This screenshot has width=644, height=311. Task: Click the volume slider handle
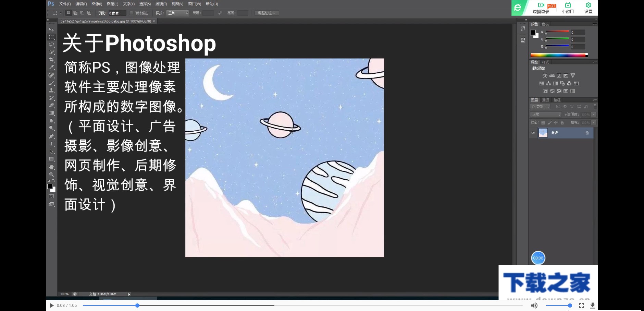[570, 306]
